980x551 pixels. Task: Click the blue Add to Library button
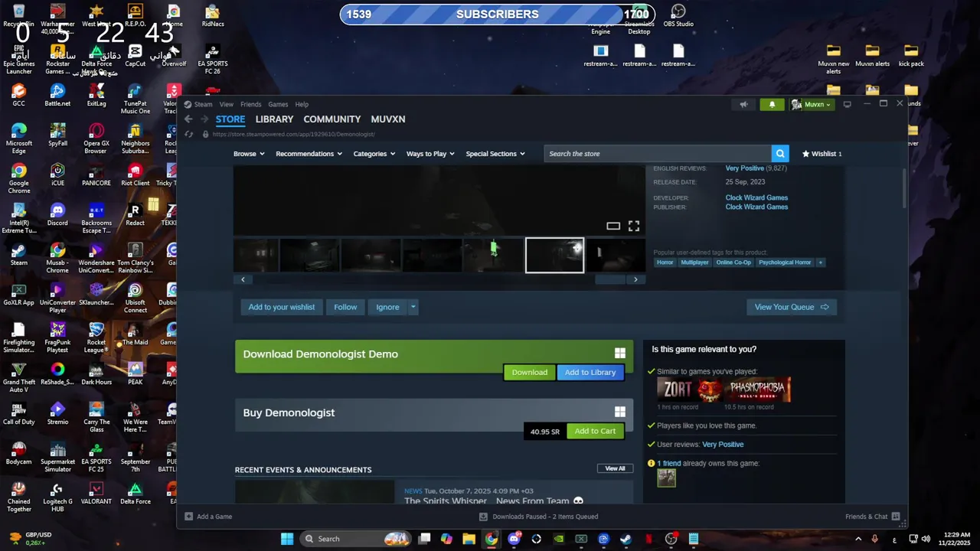pos(590,372)
